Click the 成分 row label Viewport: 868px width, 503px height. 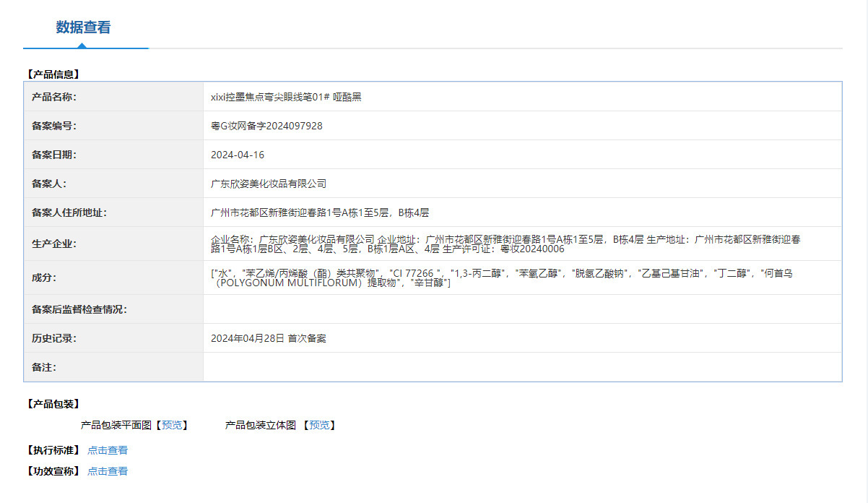tap(44, 278)
